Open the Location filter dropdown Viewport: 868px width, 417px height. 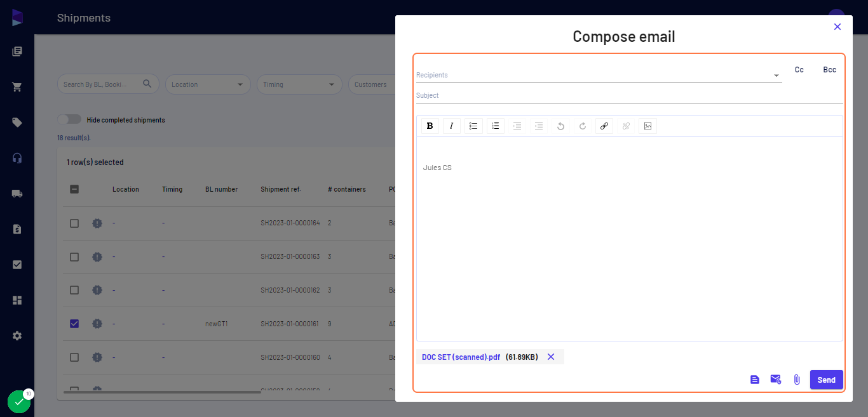point(209,84)
